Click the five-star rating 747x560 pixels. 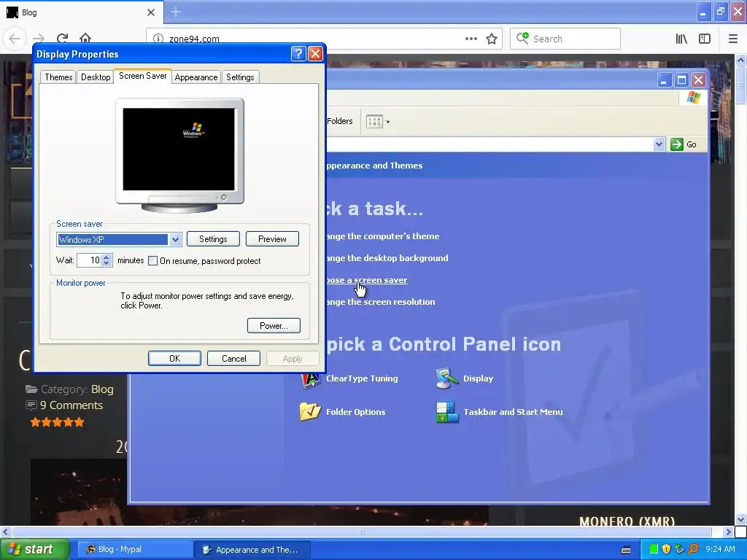coord(57,422)
